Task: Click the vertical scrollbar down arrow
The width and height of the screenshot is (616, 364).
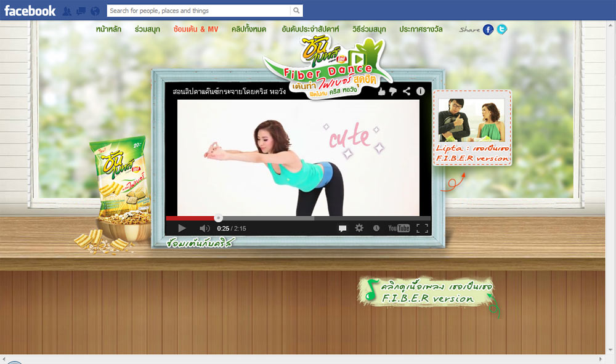Action: tap(610, 350)
